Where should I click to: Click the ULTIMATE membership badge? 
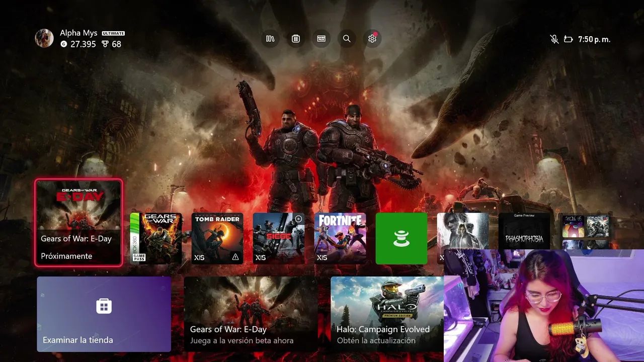tap(113, 33)
